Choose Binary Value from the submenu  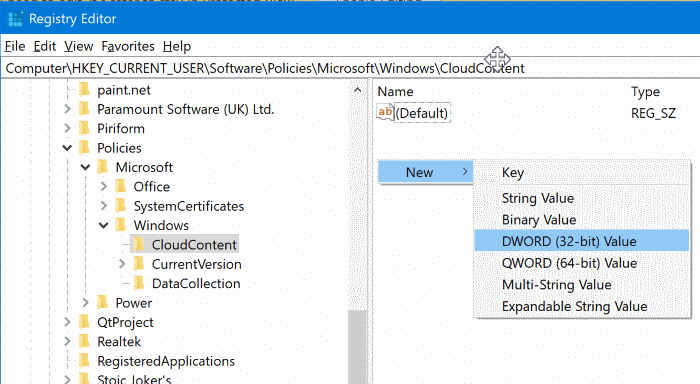(582, 220)
